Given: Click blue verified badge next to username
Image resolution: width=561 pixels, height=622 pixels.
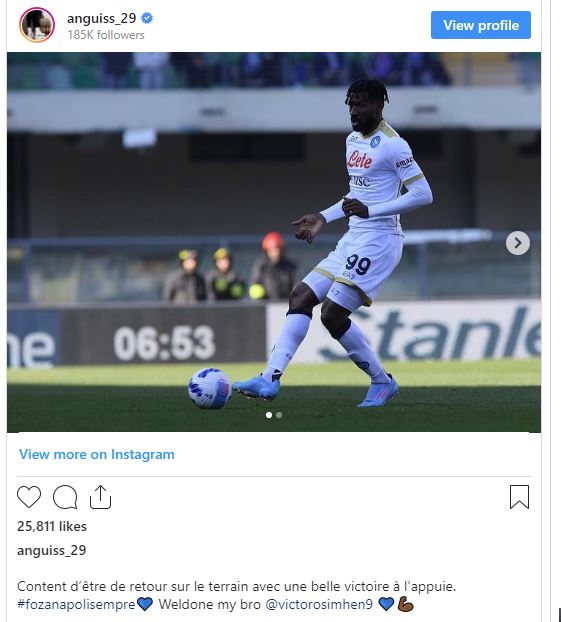Looking at the screenshot, I should tap(147, 18).
